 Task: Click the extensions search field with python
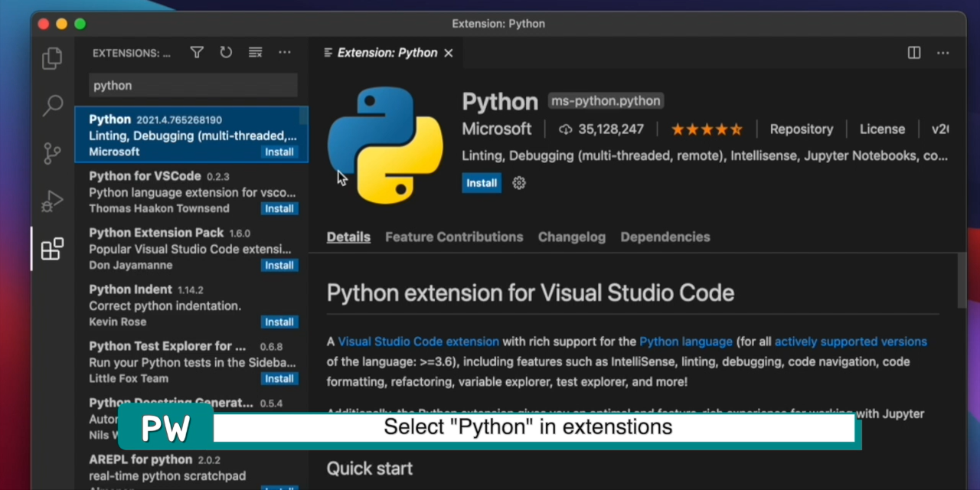[x=193, y=86]
